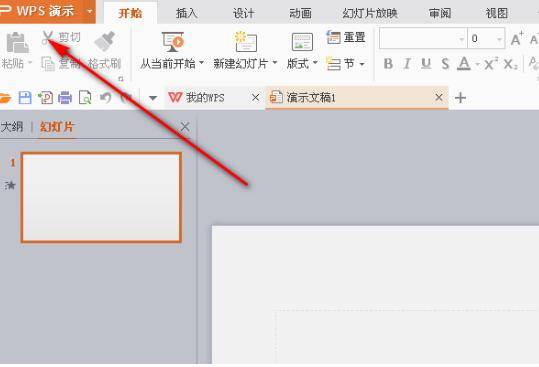The height and width of the screenshot is (367, 539).
Task: Close the 我的WPS tab
Action: [x=255, y=98]
